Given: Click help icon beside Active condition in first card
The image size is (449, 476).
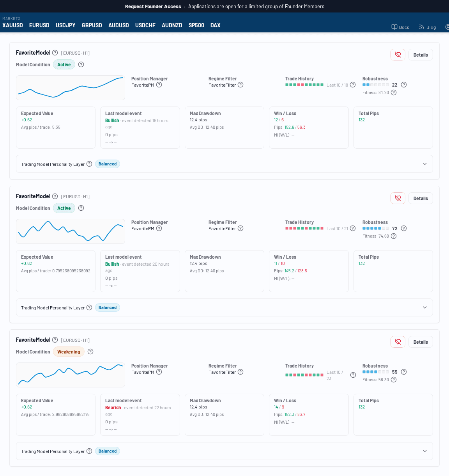Looking at the screenshot, I should [x=81, y=64].
